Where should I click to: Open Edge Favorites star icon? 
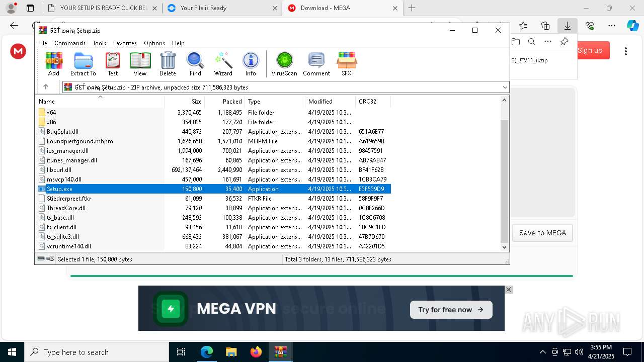(523, 26)
